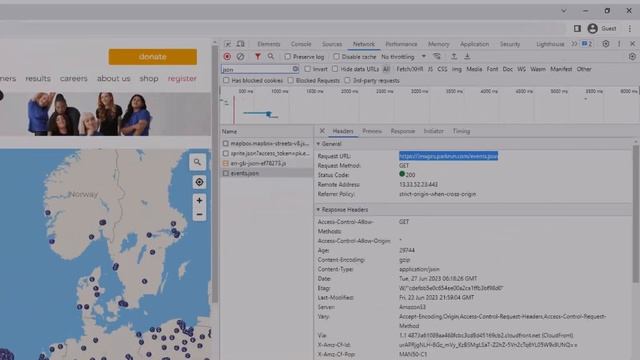The image size is (640, 360).
Task: Open the Preview tab of request
Action: (x=372, y=131)
